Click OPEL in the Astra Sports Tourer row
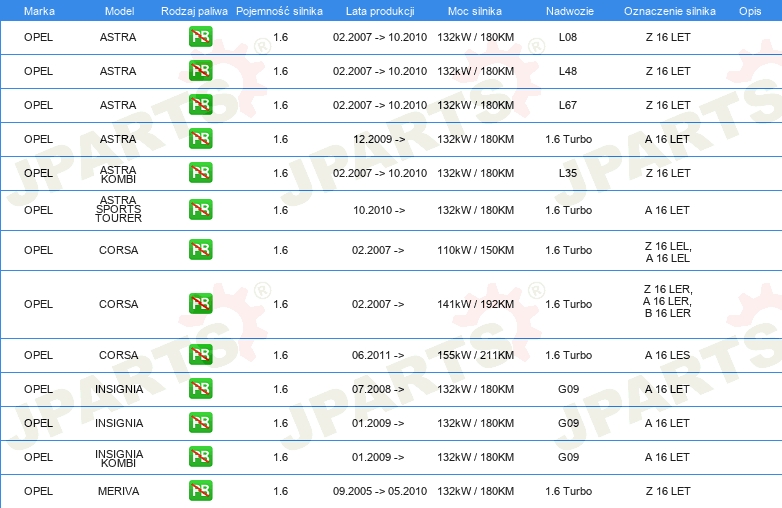Viewport: 782px width, 508px height. (38, 210)
